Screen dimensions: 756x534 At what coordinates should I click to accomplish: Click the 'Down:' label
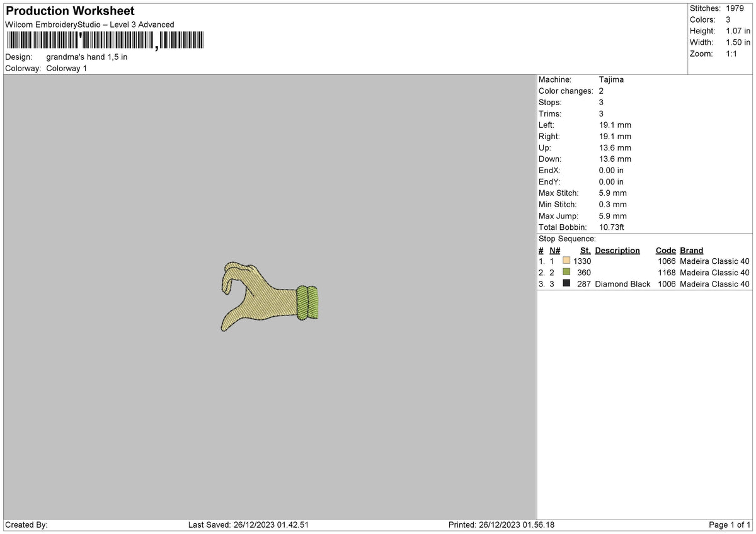pyautogui.click(x=550, y=159)
